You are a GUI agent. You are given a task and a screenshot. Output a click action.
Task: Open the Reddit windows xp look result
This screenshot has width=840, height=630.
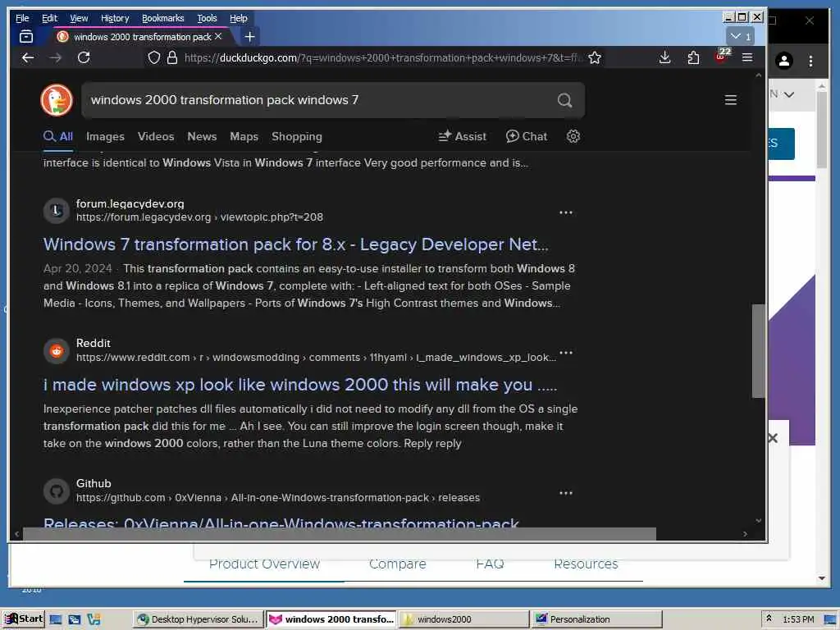pos(300,385)
